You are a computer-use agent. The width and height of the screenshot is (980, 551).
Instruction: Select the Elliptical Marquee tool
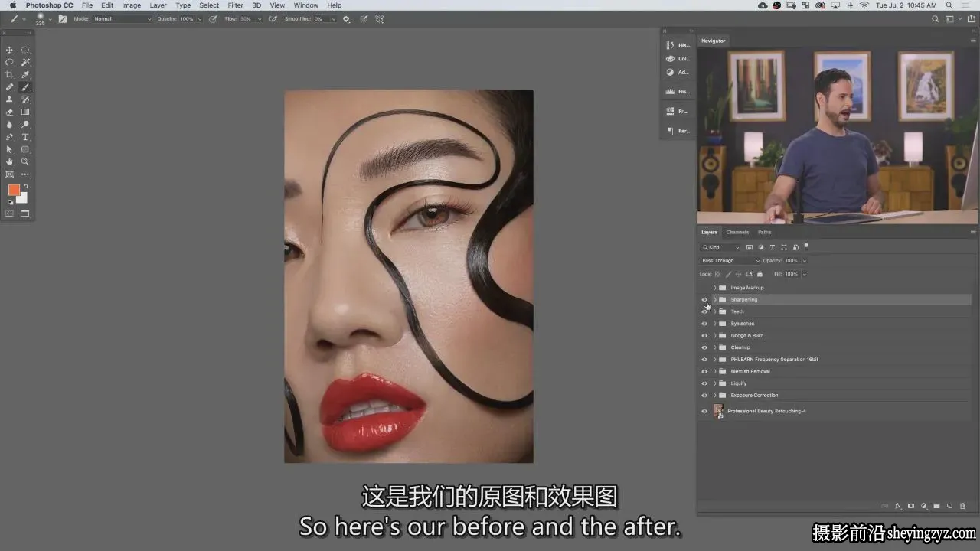[x=25, y=50]
